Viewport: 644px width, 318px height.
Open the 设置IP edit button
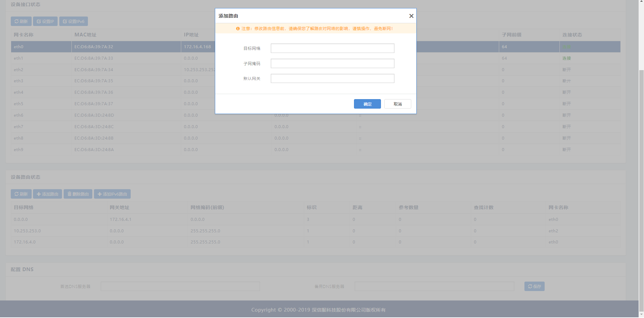click(x=45, y=21)
